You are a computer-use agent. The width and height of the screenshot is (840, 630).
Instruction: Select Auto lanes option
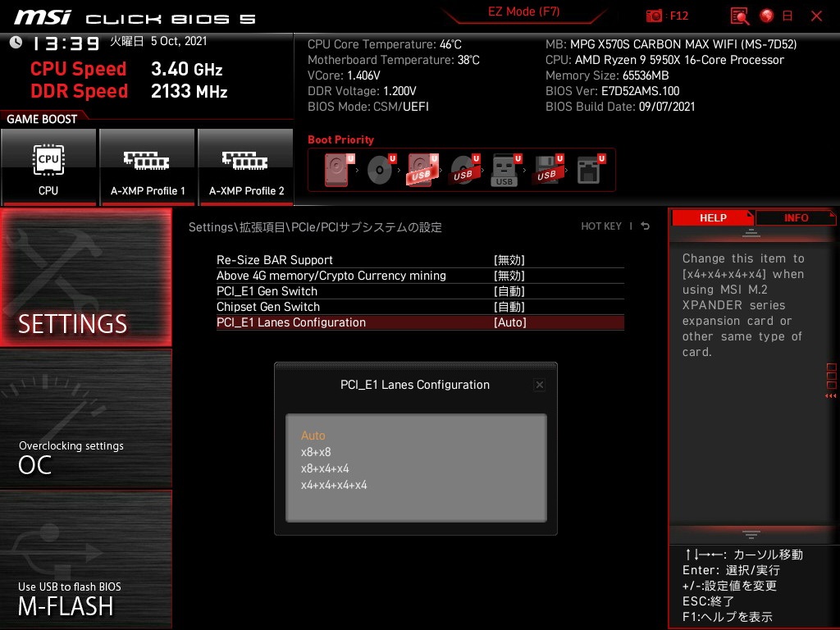click(x=313, y=436)
